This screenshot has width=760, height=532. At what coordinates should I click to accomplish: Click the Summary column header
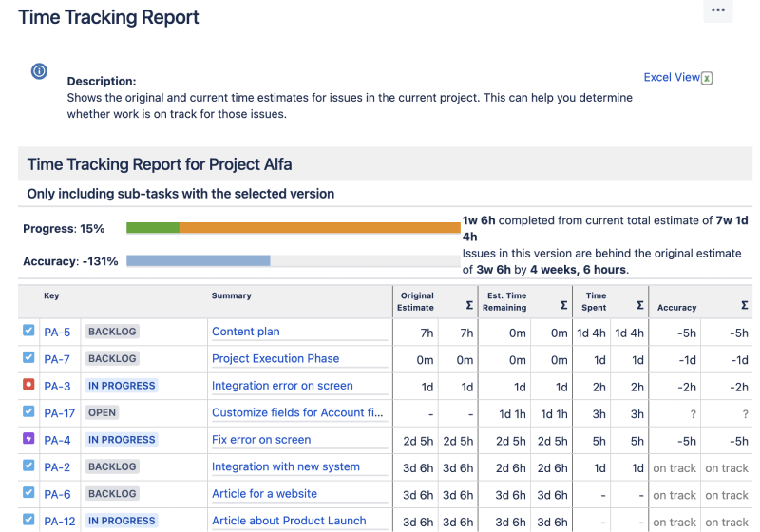tap(231, 295)
